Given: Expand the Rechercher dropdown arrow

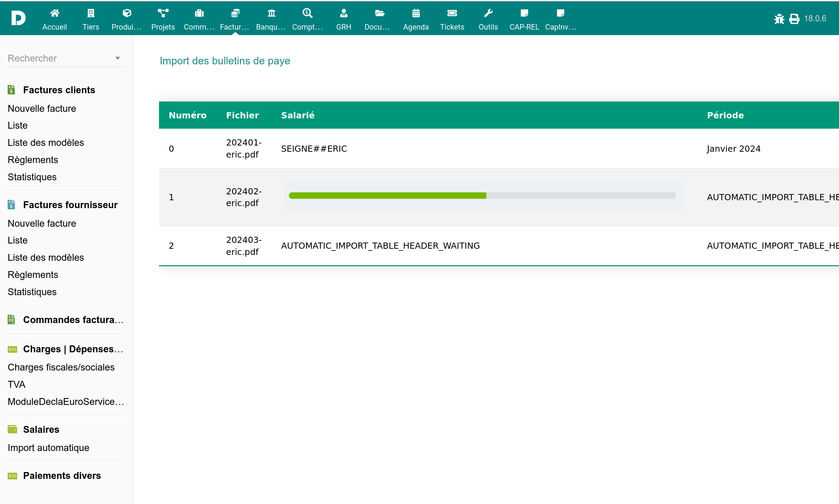Looking at the screenshot, I should [x=118, y=58].
